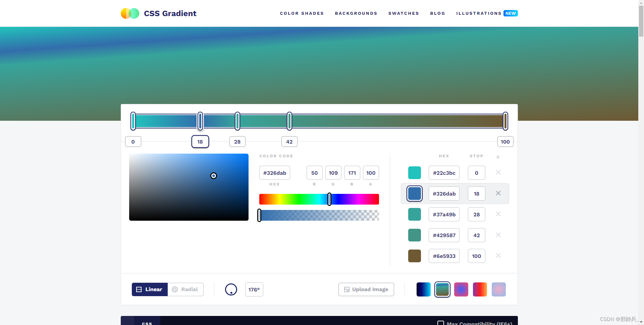Open the Blog link
The width and height of the screenshot is (644, 325).
pyautogui.click(x=438, y=13)
